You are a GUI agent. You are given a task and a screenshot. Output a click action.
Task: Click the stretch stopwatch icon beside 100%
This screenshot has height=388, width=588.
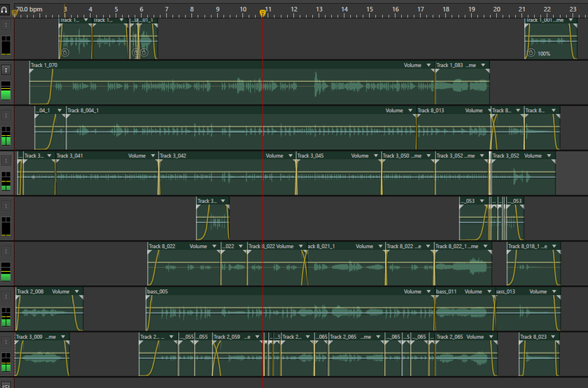tap(531, 53)
